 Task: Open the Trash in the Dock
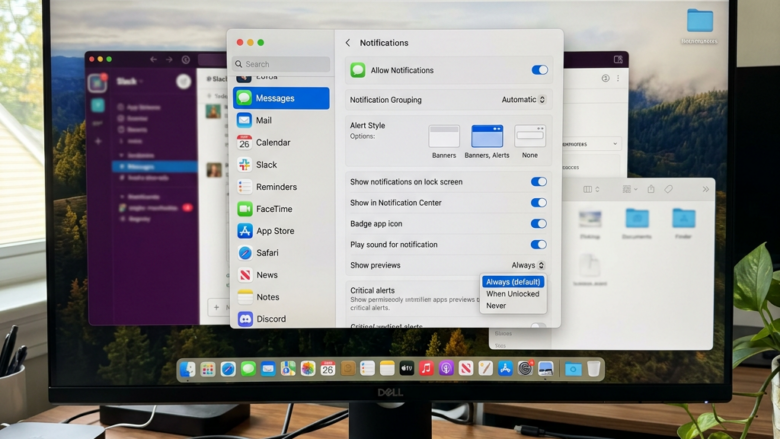click(x=593, y=369)
